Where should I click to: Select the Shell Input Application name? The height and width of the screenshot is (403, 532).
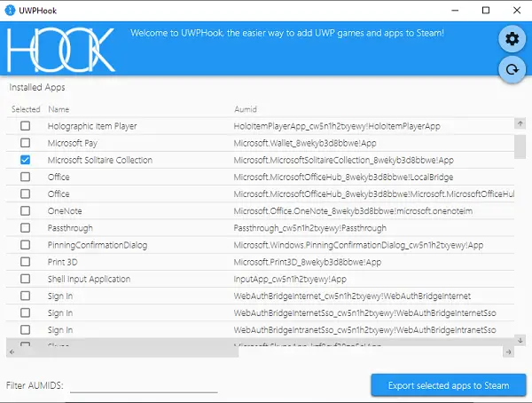[89, 279]
